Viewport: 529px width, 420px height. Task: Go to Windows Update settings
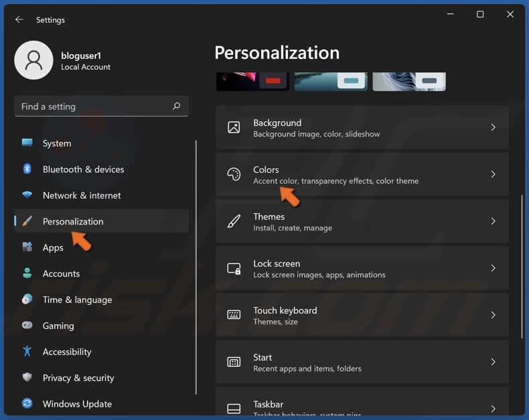click(x=101, y=403)
